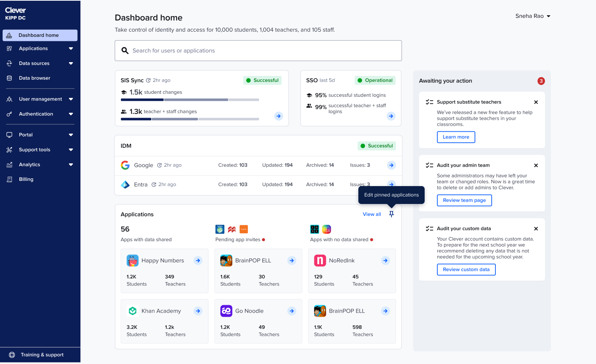The height and width of the screenshot is (364, 596).
Task: Click '99%' successful teacher + staff logins
Action: pyautogui.click(x=321, y=107)
